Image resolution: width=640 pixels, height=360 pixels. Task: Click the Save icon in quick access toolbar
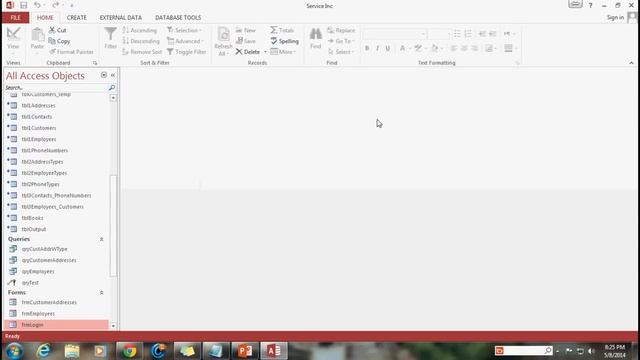pyautogui.click(x=24, y=5)
